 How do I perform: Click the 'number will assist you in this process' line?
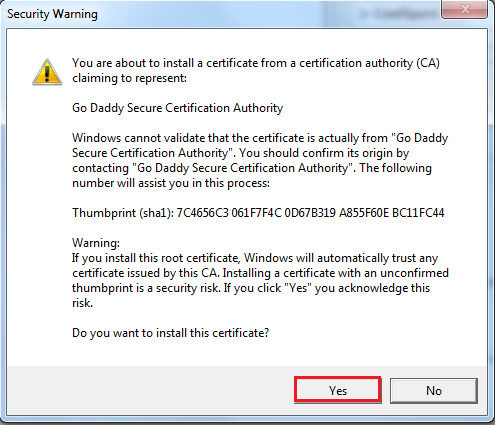(171, 183)
